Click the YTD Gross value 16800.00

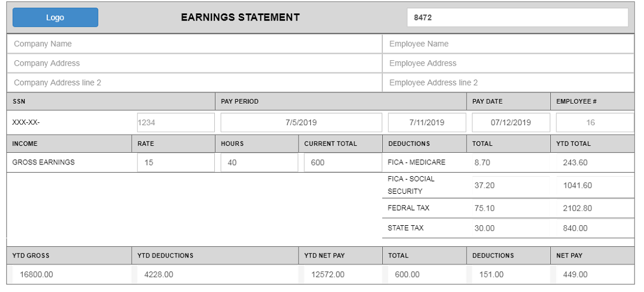(x=70, y=274)
